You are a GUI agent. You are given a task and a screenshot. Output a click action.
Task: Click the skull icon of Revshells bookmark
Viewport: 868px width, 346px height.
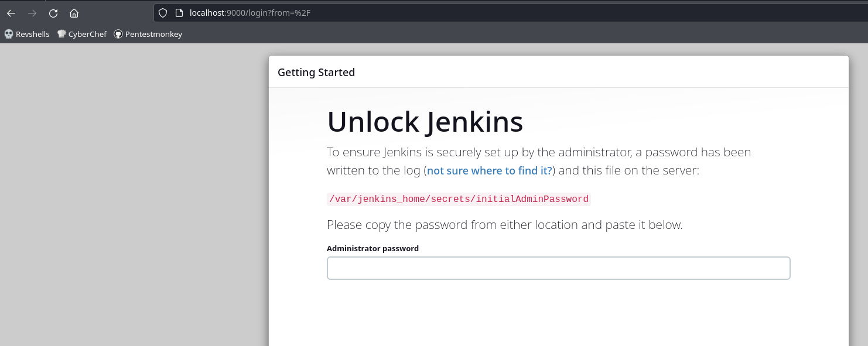coord(9,34)
